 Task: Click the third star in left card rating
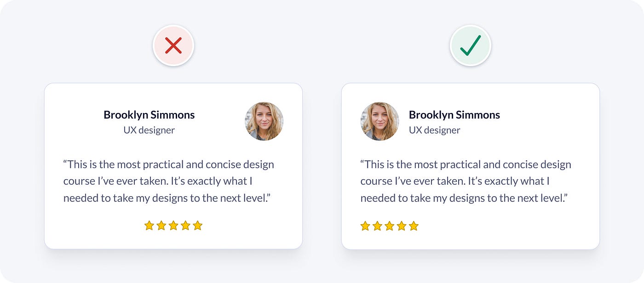pos(173,226)
